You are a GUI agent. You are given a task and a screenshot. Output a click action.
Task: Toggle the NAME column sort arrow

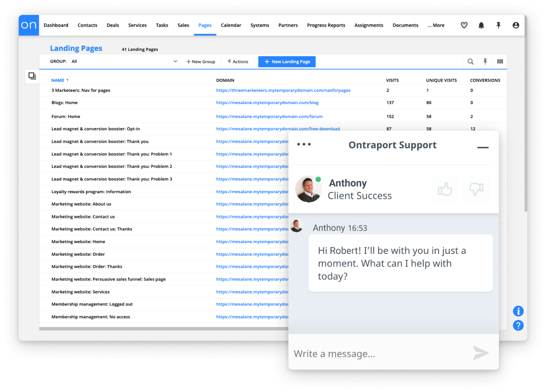(x=68, y=80)
